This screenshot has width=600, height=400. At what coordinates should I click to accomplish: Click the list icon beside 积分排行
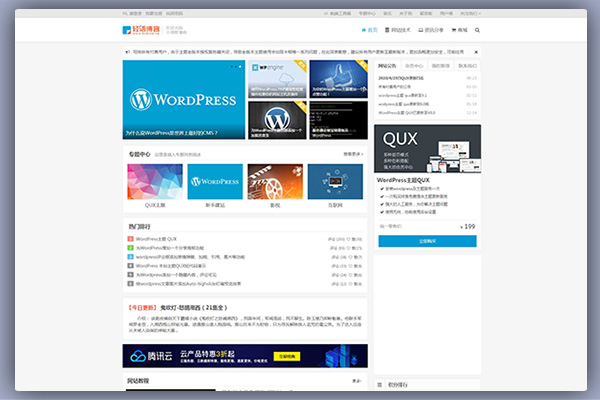(380, 385)
